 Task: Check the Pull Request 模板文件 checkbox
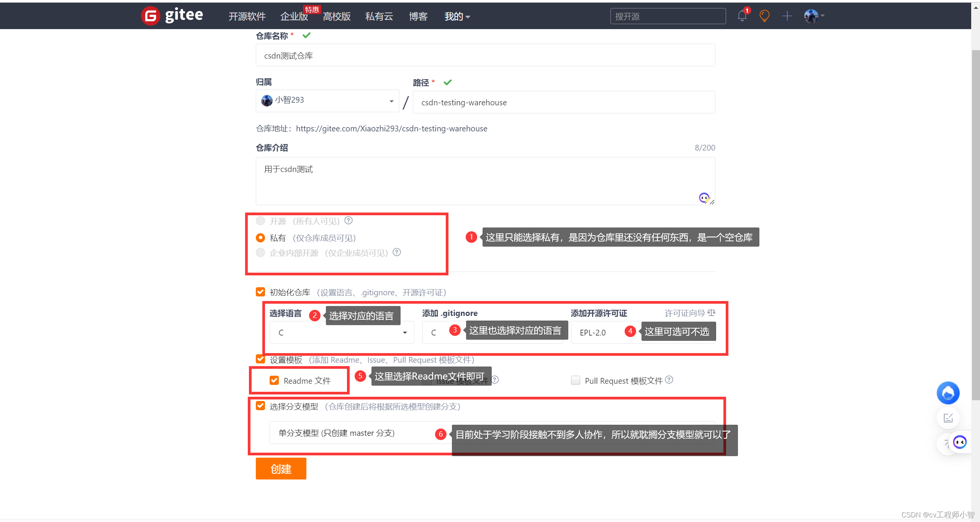[x=576, y=380]
